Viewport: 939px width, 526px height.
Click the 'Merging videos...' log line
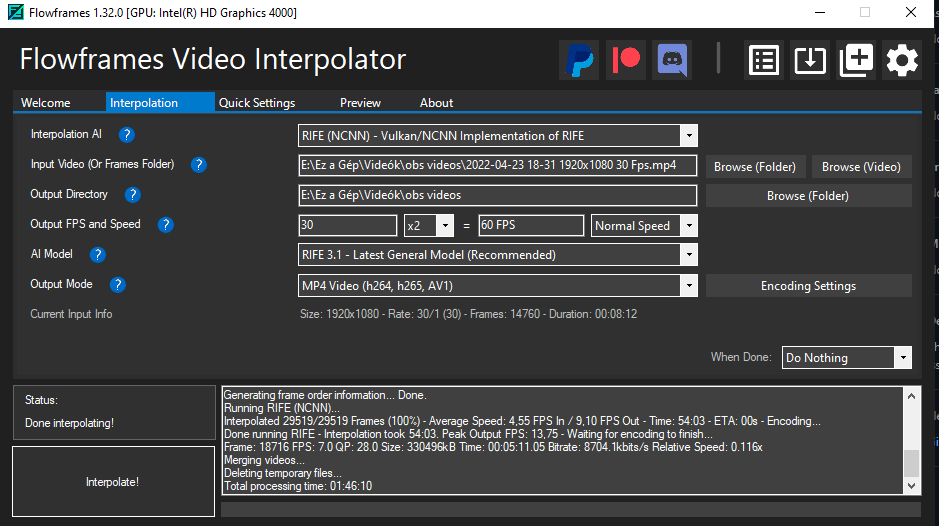[264, 460]
